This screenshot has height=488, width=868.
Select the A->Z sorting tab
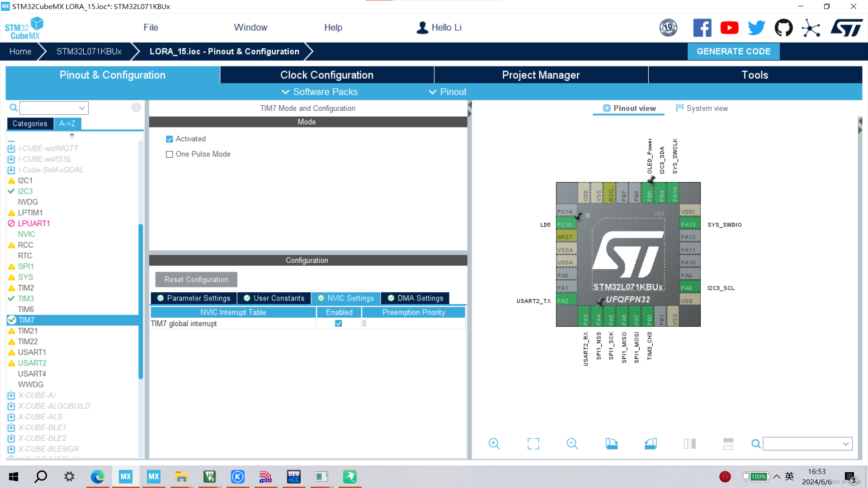click(67, 124)
